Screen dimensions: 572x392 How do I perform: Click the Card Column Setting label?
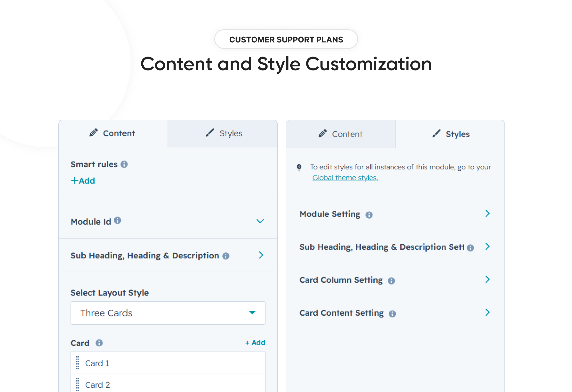pyautogui.click(x=341, y=280)
